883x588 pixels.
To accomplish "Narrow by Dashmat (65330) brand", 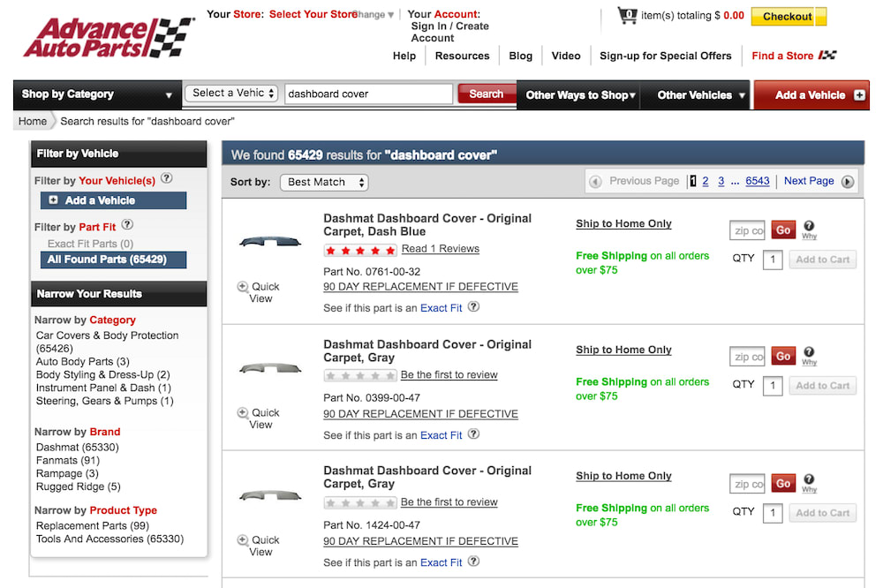I will (77, 448).
